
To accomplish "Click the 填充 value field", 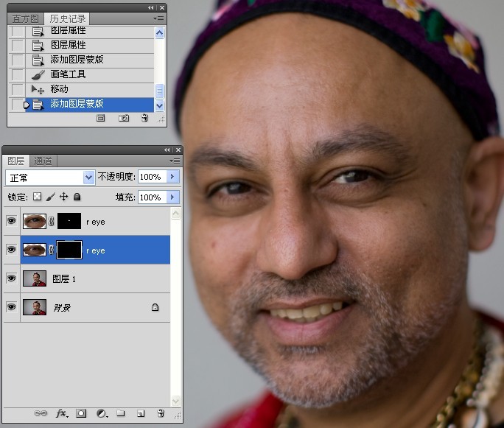I will 152,197.
